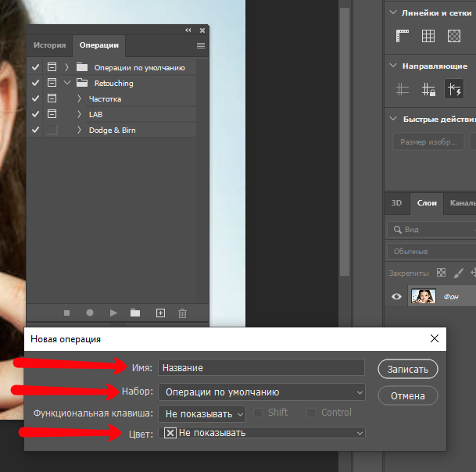Switch to the 3D tab
Image resolution: width=476 pixels, height=472 pixels.
(x=396, y=202)
